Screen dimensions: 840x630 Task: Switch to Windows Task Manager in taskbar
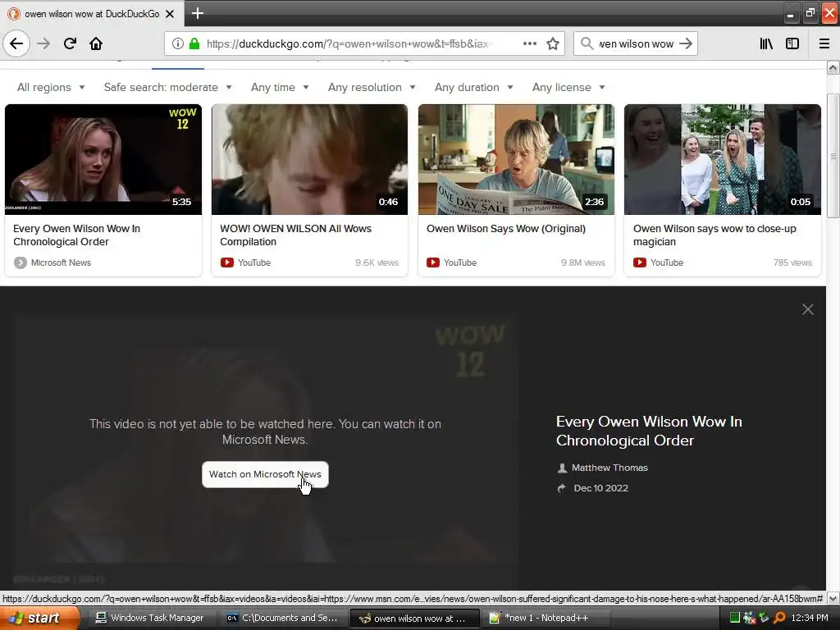[151, 619]
